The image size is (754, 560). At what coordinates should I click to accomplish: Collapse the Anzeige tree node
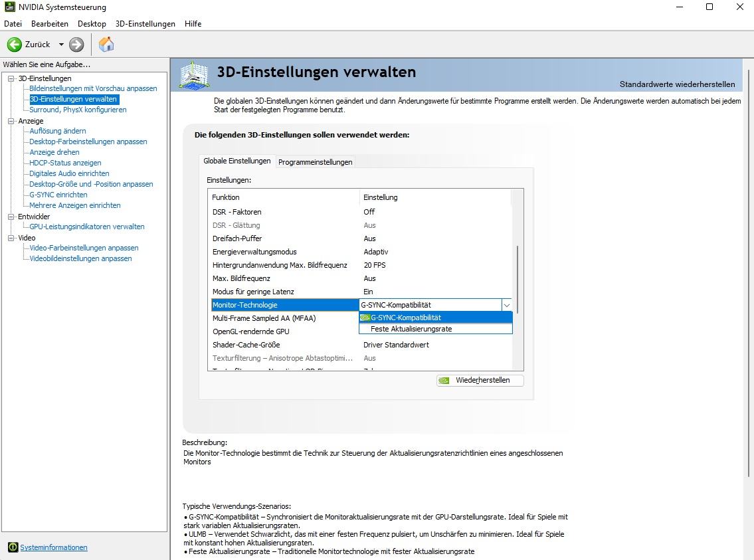(x=11, y=121)
